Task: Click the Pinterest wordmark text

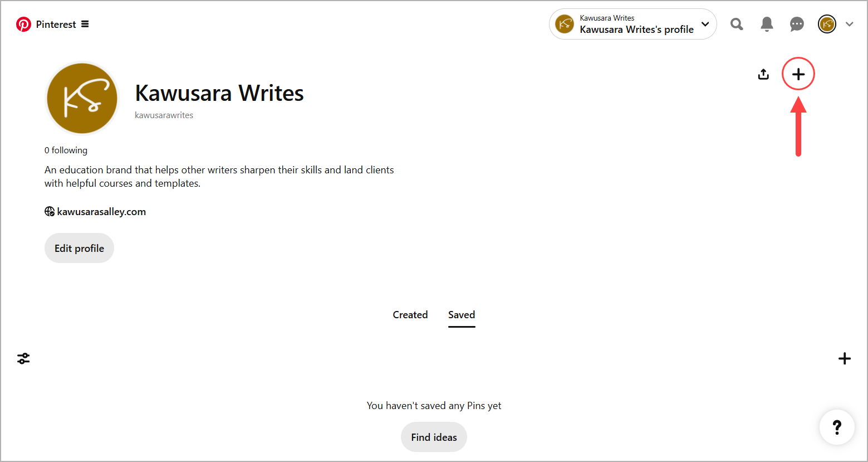Action: coord(56,25)
